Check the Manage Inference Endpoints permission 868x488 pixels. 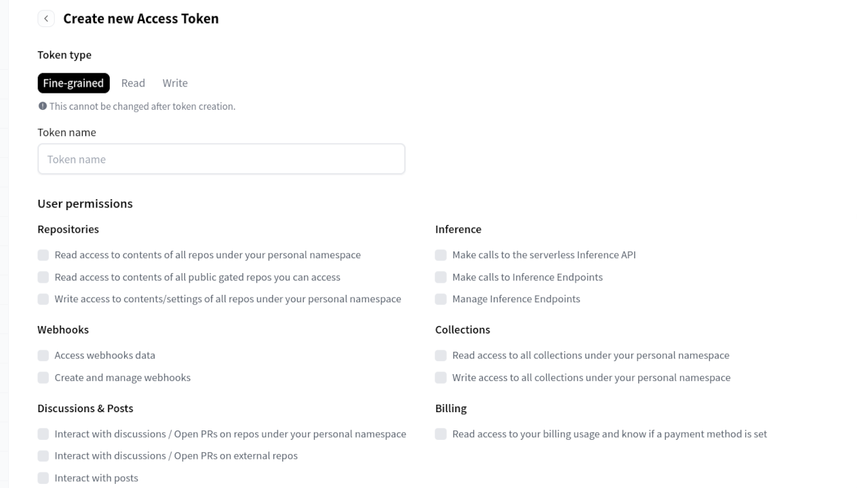click(441, 299)
